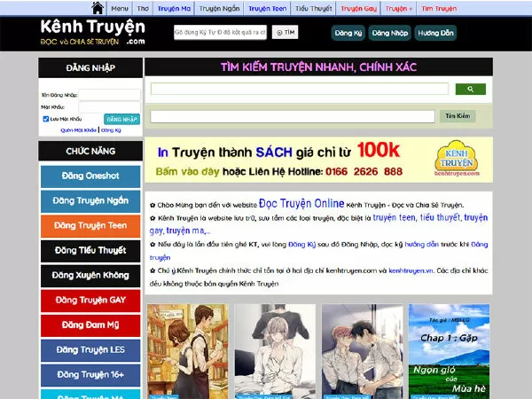Click the Đăng Đam Mỹ button
This screenshot has height=399, width=532.
(90, 325)
